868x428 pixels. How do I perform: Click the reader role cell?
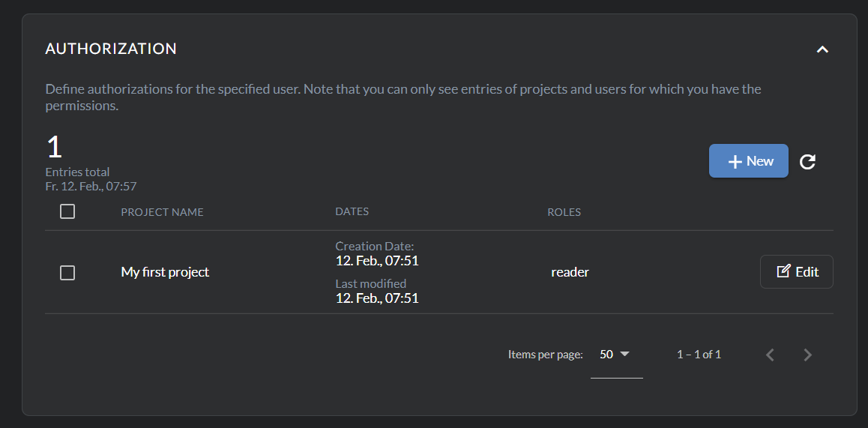[x=570, y=272]
